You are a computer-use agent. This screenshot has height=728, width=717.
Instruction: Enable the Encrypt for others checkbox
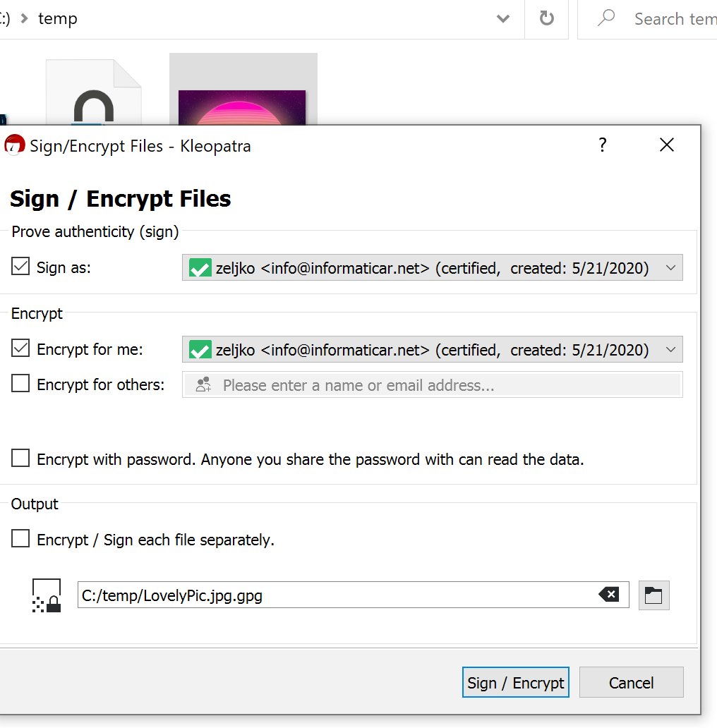tap(20, 384)
